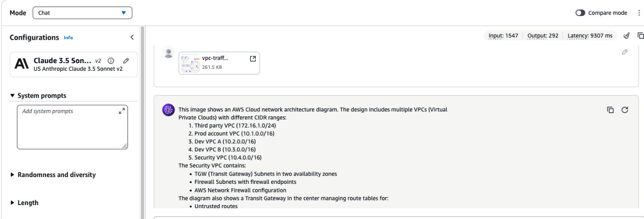644x219 pixels.
Task: Collapse the System prompts section
Action: [13, 96]
